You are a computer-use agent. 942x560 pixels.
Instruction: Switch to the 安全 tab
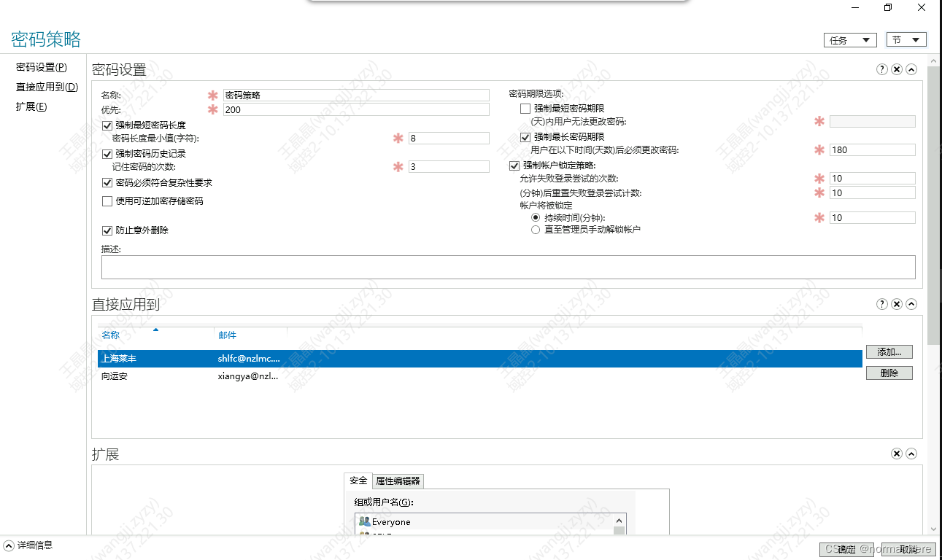pyautogui.click(x=358, y=481)
